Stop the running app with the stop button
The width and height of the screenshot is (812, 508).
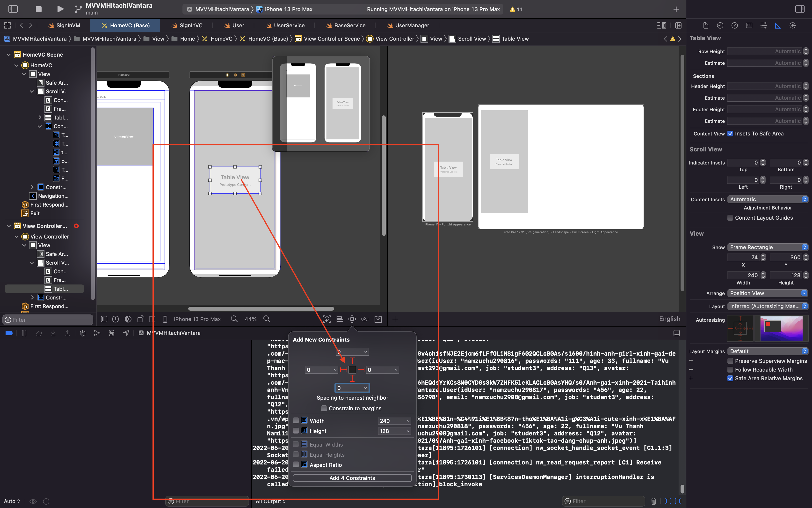pos(39,9)
